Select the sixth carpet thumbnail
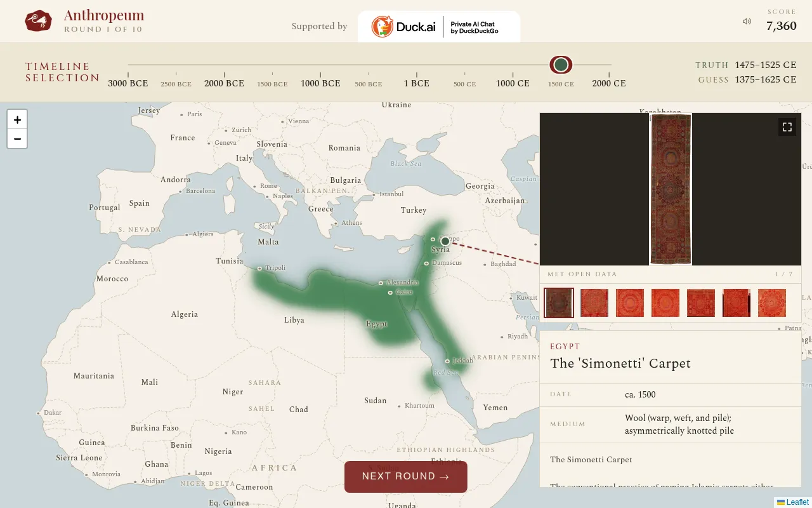The height and width of the screenshot is (508, 812). [x=737, y=303]
